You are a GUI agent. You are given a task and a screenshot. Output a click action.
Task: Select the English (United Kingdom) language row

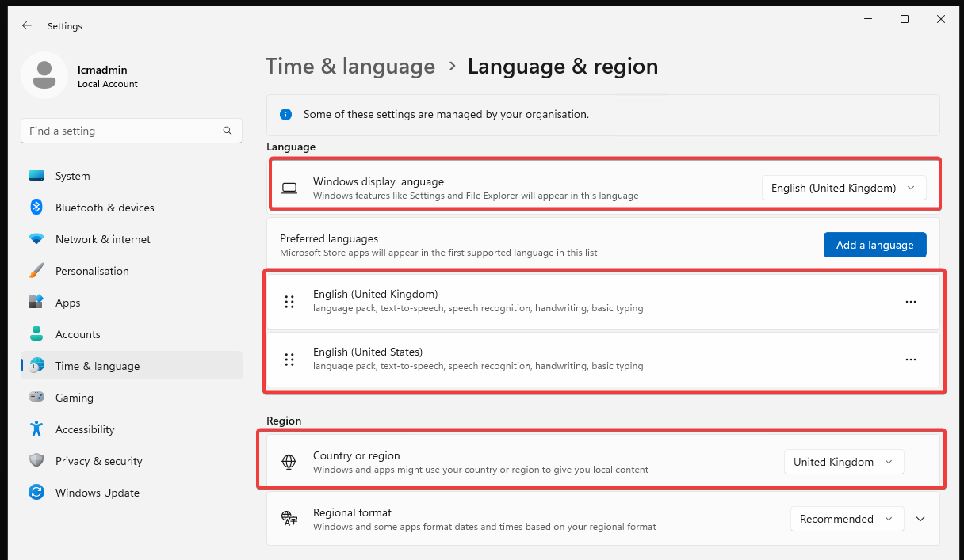tap(602, 302)
